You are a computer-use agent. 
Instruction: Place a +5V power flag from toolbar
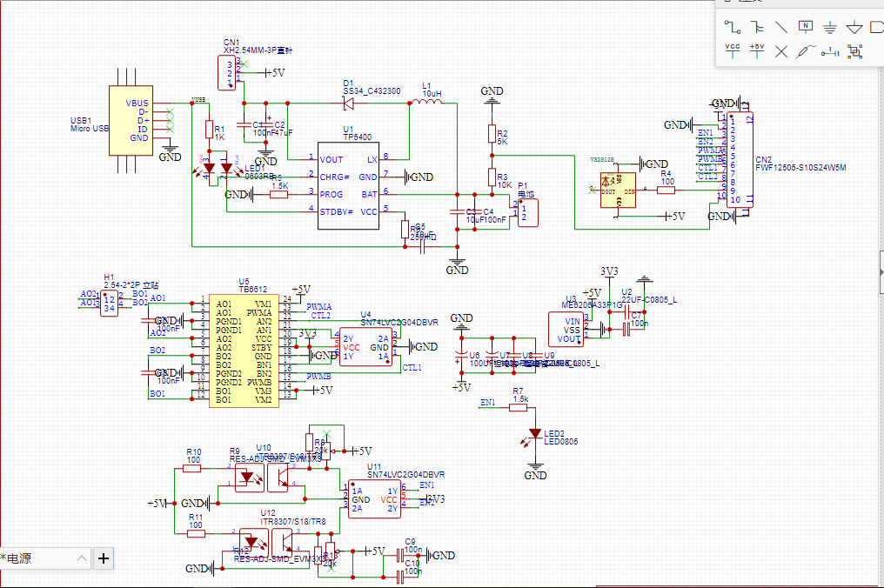(757, 51)
